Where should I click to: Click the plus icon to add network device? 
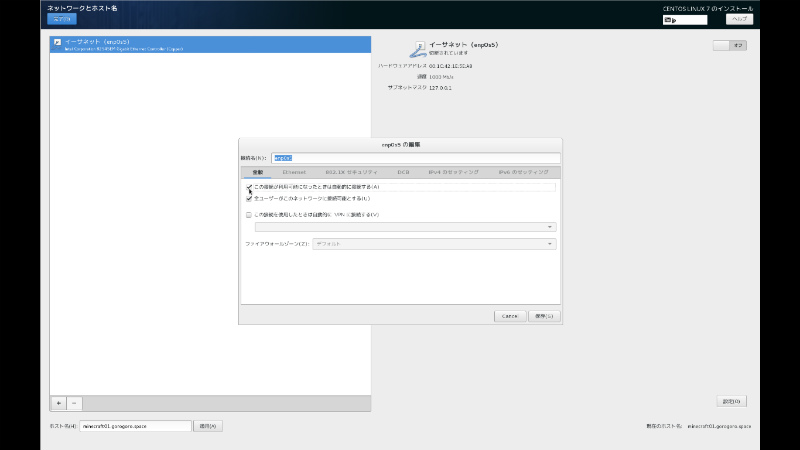tap(58, 402)
